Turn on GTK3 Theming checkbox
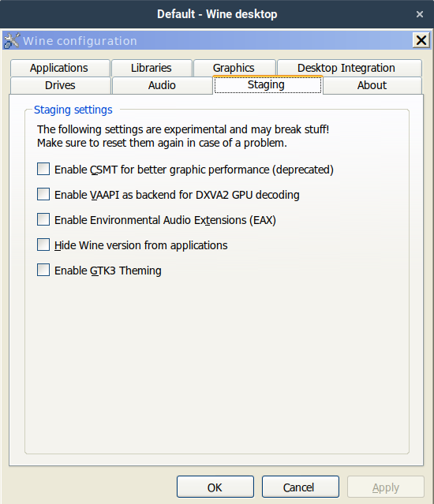This screenshot has width=434, height=504. tap(43, 270)
